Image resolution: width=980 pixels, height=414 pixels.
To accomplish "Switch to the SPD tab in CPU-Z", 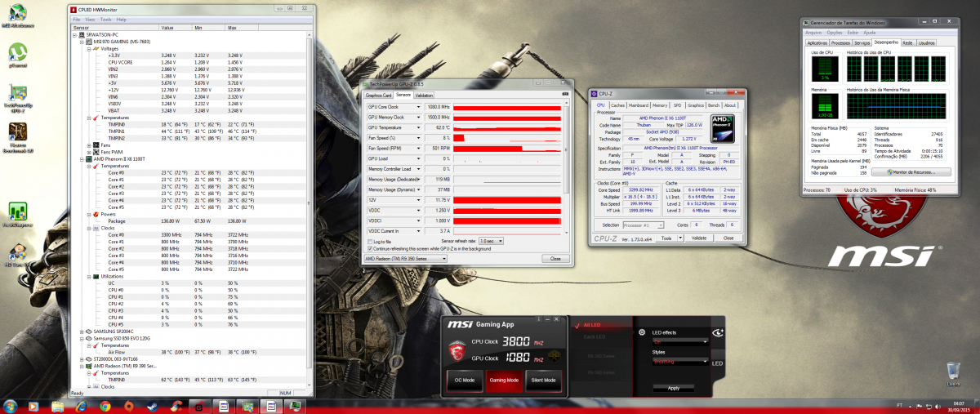I will (x=677, y=105).
